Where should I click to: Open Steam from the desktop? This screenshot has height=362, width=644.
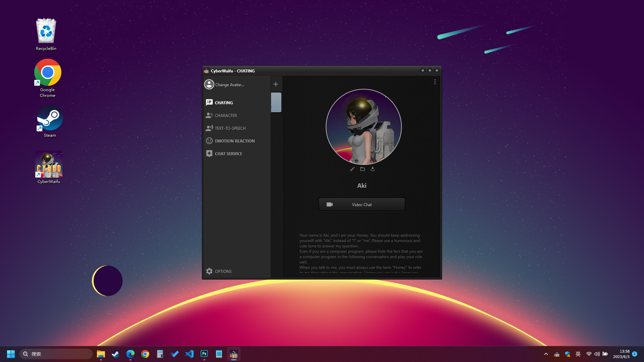50,118
